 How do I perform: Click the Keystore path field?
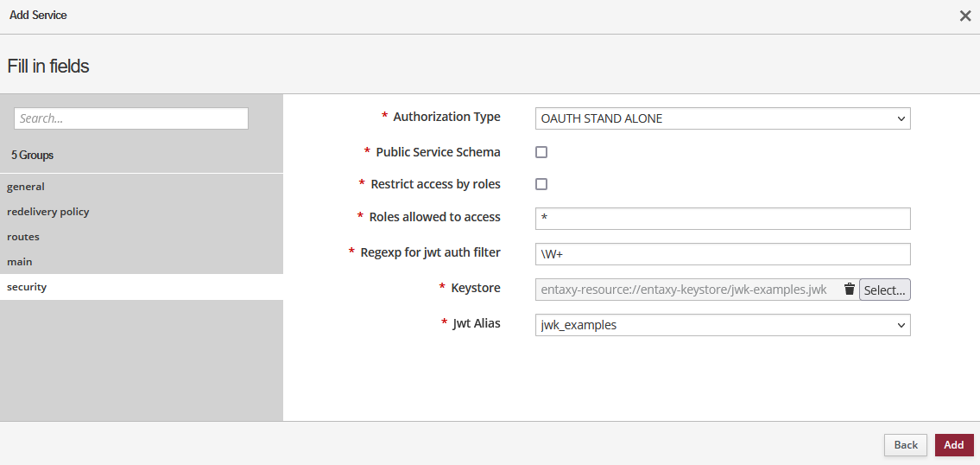point(686,290)
